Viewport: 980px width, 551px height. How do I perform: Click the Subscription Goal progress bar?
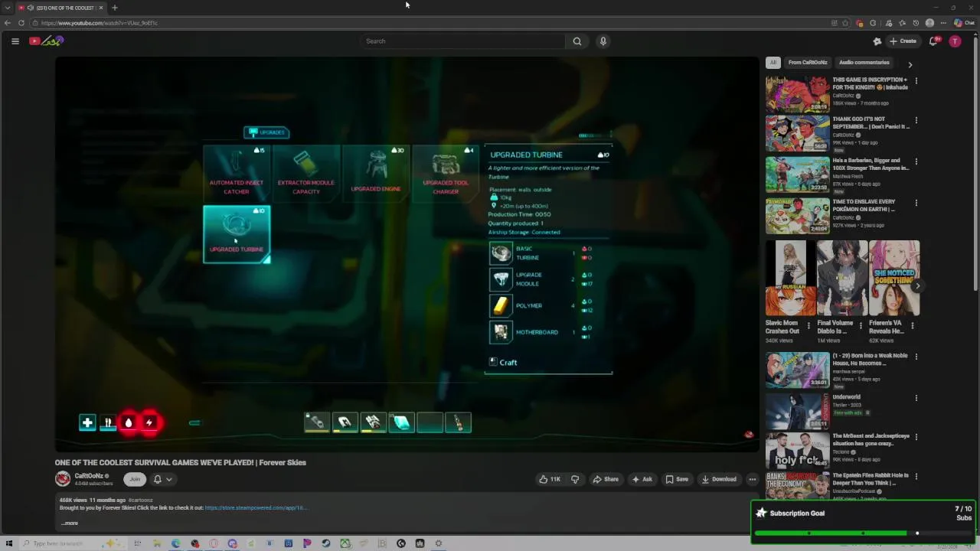(x=864, y=533)
